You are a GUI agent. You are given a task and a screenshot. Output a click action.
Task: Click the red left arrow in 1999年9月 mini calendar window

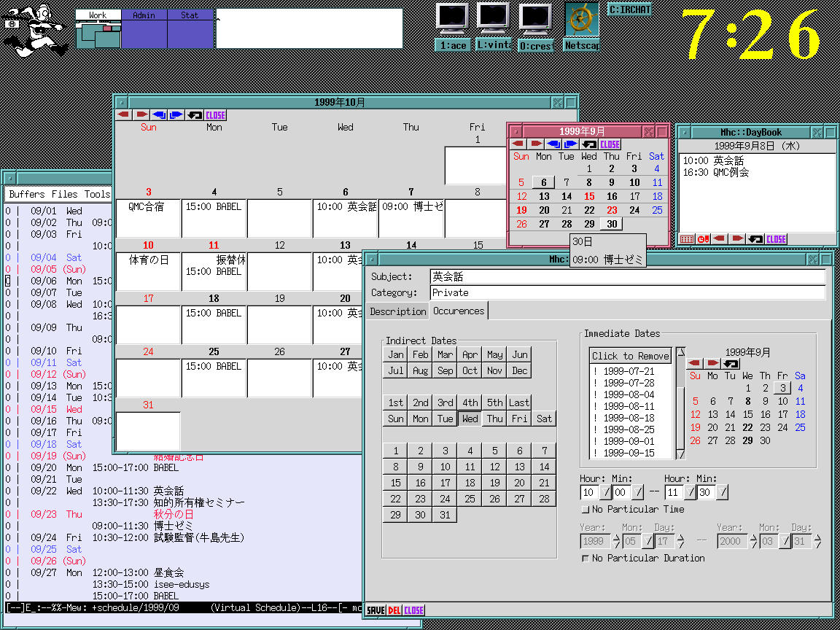tap(518, 144)
